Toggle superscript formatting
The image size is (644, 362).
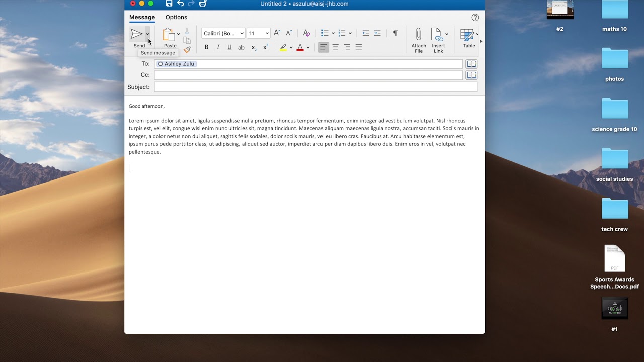265,47
